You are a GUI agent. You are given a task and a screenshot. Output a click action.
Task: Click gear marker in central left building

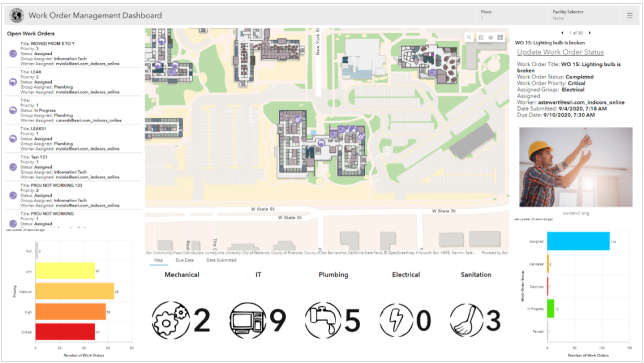tap(298, 120)
